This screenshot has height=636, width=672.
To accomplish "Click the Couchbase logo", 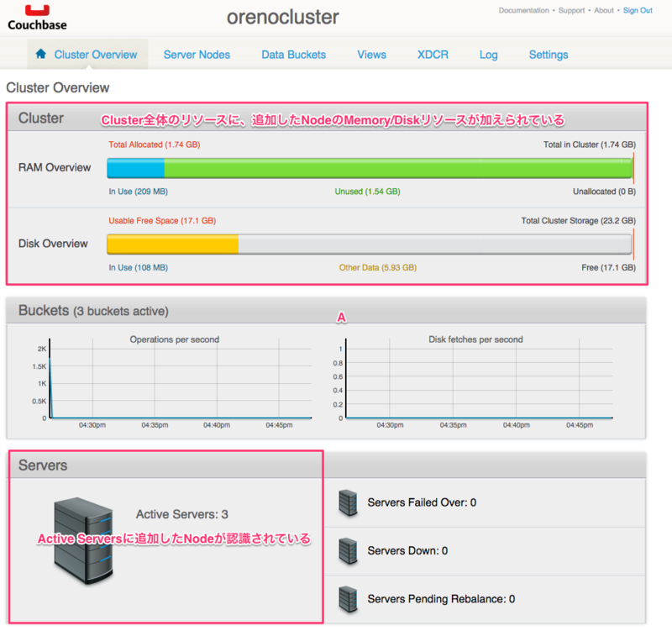I will tap(37, 18).
